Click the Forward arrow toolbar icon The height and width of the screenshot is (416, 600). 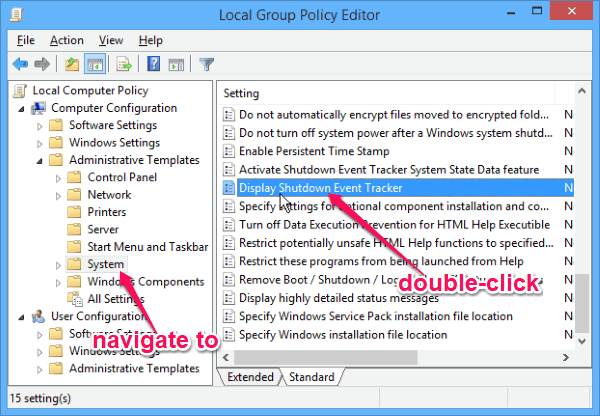click(x=42, y=64)
